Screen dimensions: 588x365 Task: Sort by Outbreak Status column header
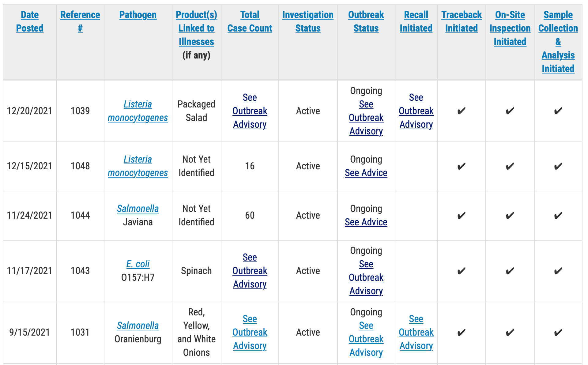click(366, 21)
